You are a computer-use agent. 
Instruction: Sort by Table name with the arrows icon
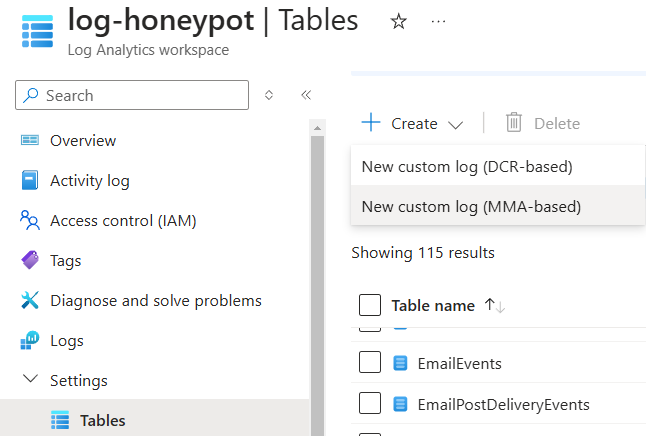pyautogui.click(x=495, y=306)
